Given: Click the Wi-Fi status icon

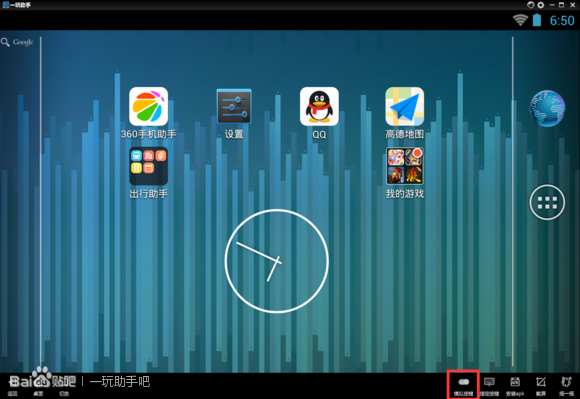Looking at the screenshot, I should 520,20.
